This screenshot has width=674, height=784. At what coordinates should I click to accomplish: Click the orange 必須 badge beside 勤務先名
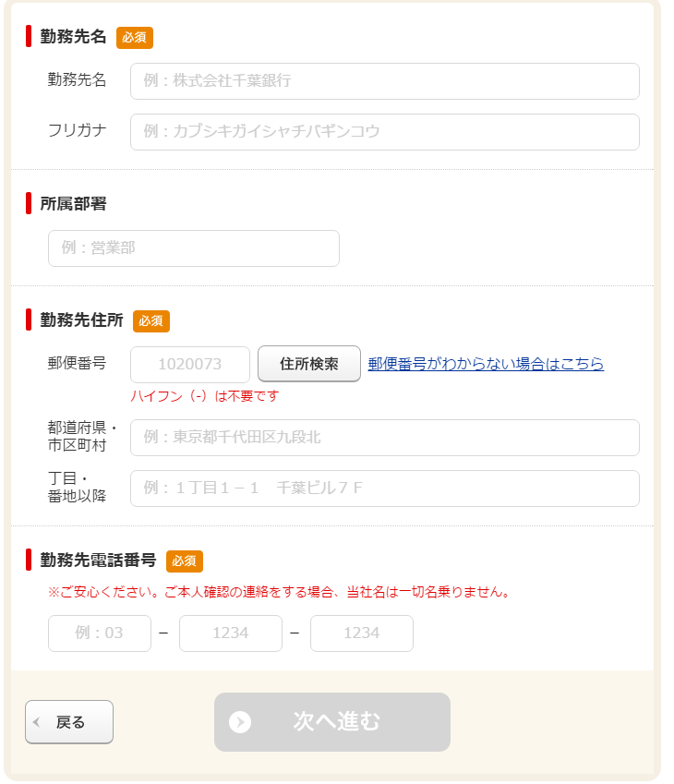(132, 39)
